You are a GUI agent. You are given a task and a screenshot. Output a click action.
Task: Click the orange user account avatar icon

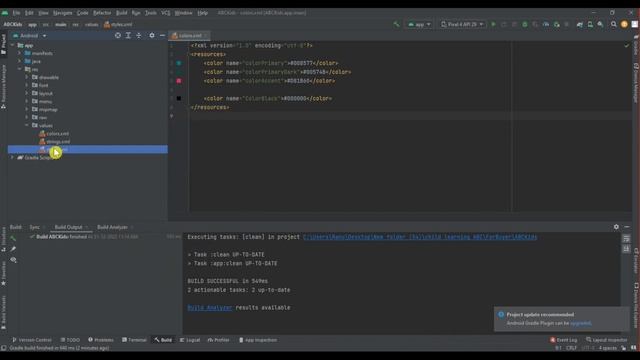point(624,24)
